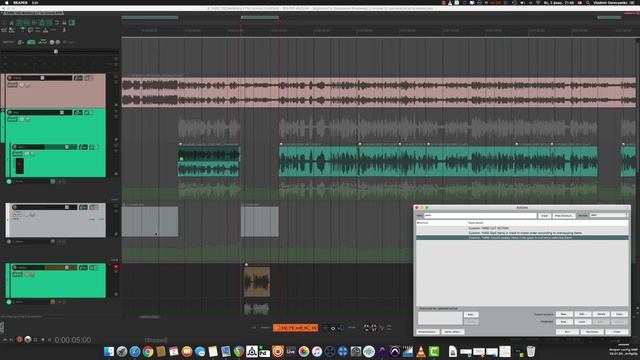Click the bottom green track's volume fader knob
Viewport: 640px width, 360px height.
tap(67, 267)
